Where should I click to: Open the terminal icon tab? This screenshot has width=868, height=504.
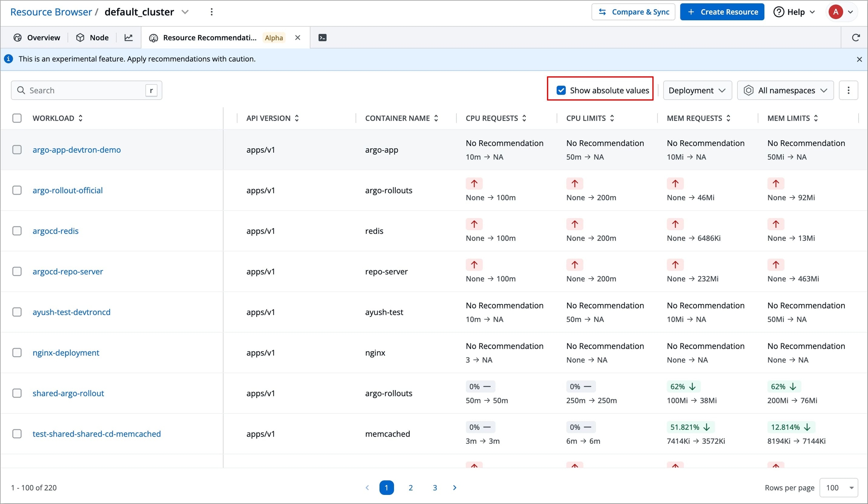tap(322, 38)
